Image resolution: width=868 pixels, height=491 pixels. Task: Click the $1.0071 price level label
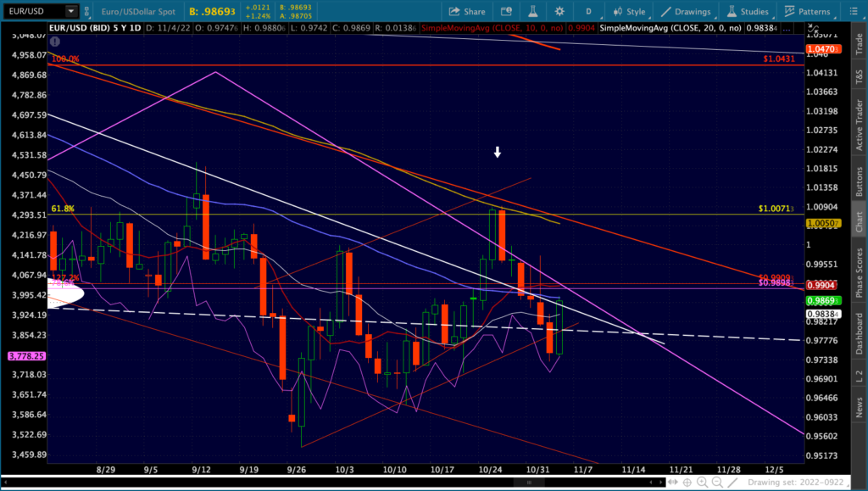point(776,209)
